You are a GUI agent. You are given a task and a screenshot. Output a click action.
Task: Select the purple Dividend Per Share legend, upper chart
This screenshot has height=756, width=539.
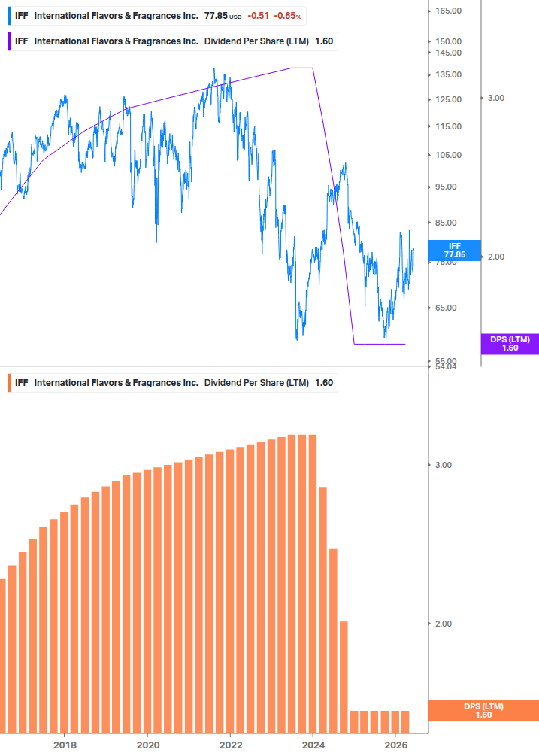click(173, 41)
